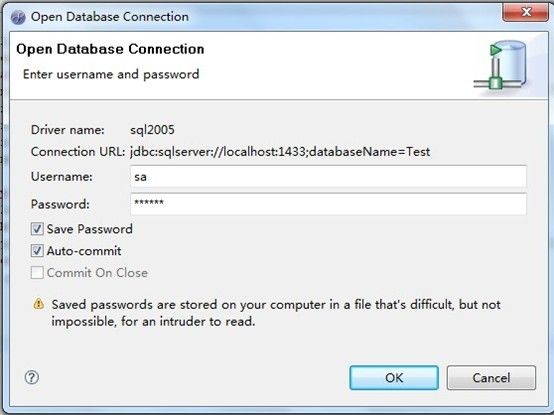
Task: Click the Auto-commit label text
Action: (84, 251)
